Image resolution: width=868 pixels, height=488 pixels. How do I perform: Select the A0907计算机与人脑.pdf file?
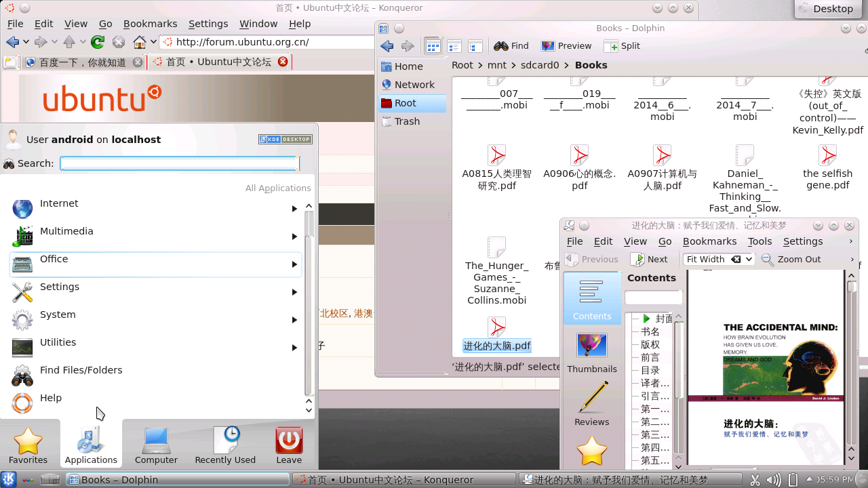(663, 168)
